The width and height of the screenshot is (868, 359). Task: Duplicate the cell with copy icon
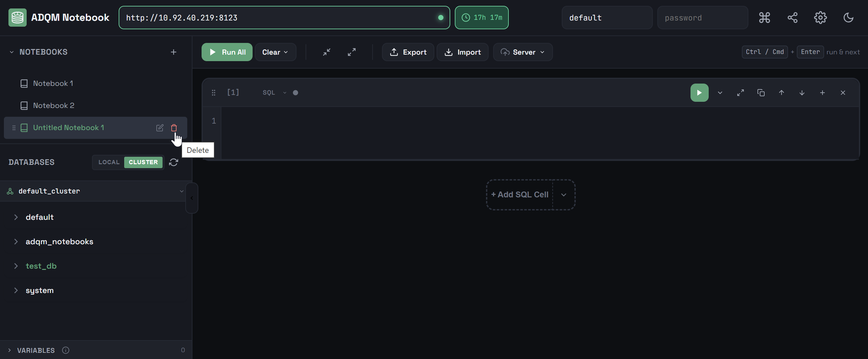point(760,93)
